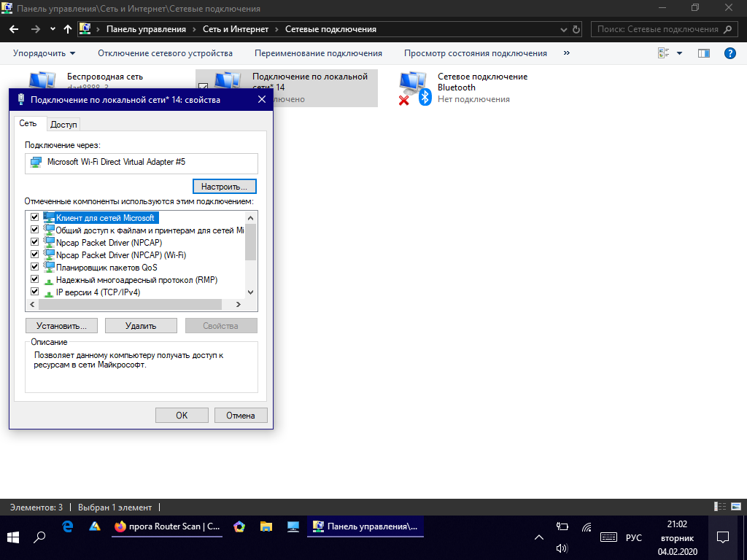The width and height of the screenshot is (747, 560).
Task: Show more toolbar commands chevron
Action: tap(567, 53)
